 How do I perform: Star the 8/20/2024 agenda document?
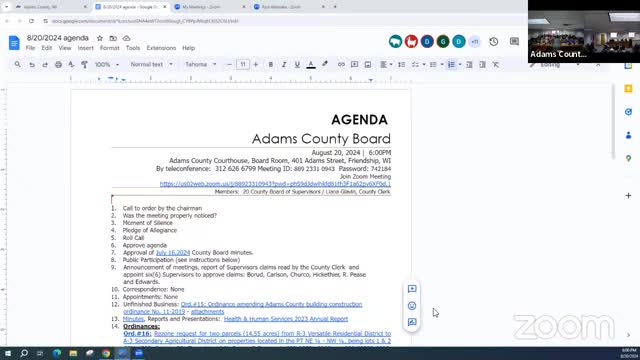100,38
